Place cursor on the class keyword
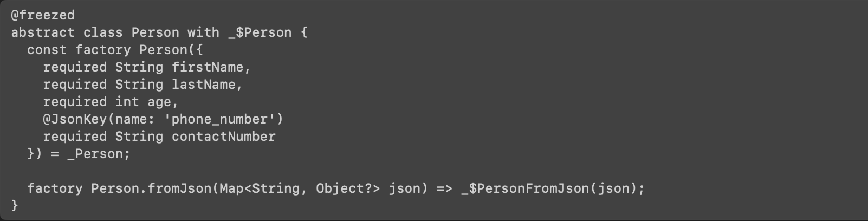 coord(103,32)
